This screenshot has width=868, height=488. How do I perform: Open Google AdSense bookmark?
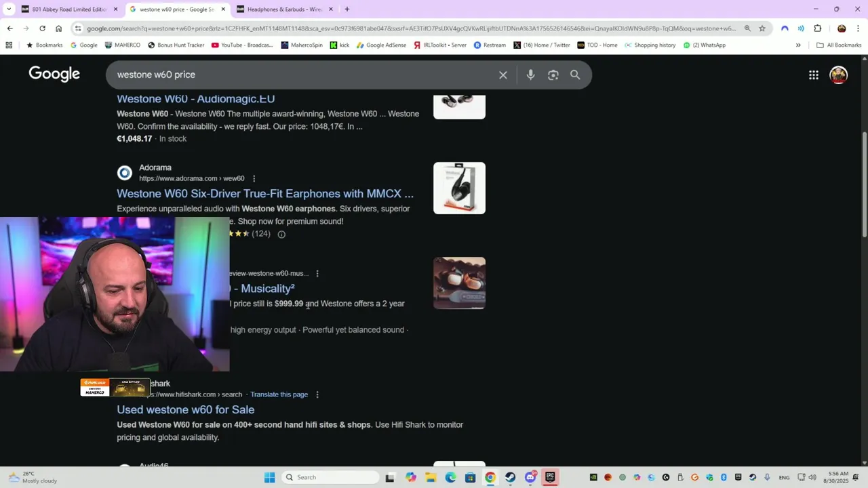coord(381,45)
